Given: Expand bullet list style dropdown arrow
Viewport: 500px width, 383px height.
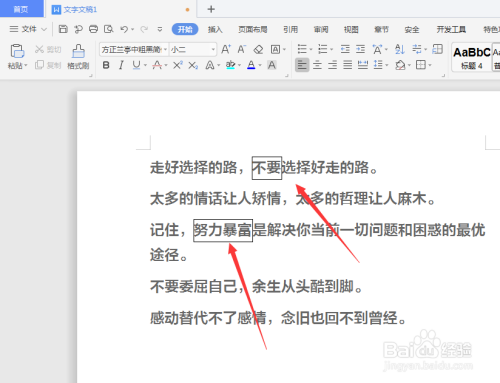Looking at the screenshot, I should coord(311,50).
